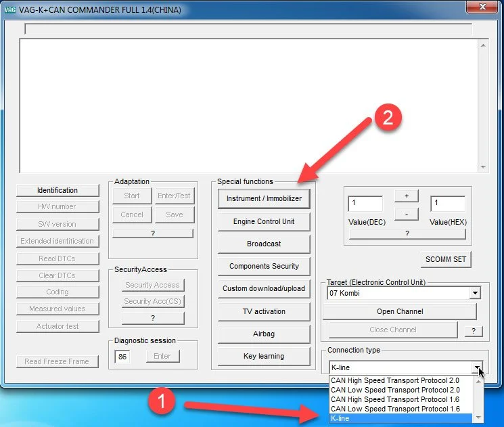This screenshot has width=504, height=427.
Task: Click the Value(DEC) input field
Action: (x=365, y=204)
